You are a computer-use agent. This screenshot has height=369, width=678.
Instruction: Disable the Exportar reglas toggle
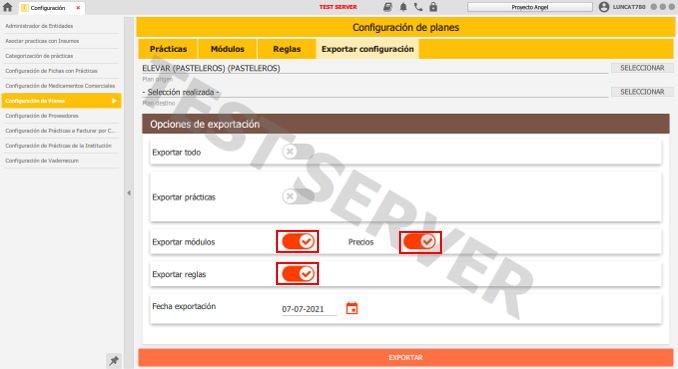(297, 273)
